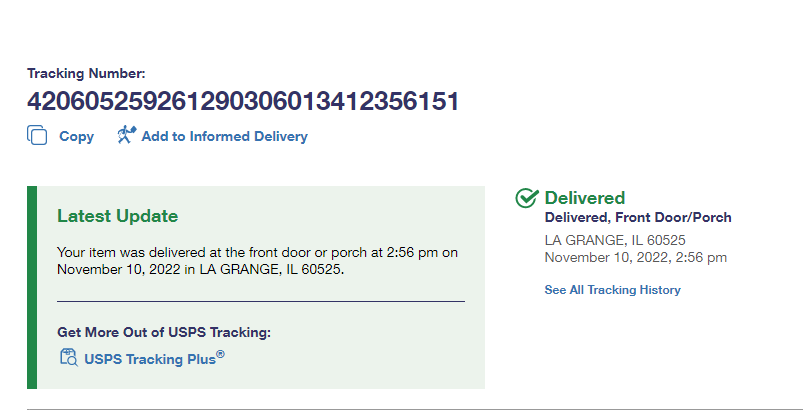Viewport: 803px width, 413px height.
Task: Click the Delivered, Front Door/Porch text
Action: coord(638,218)
